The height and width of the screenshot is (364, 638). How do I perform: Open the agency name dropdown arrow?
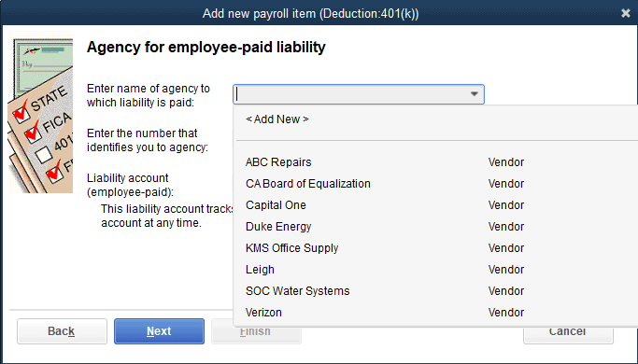[474, 94]
